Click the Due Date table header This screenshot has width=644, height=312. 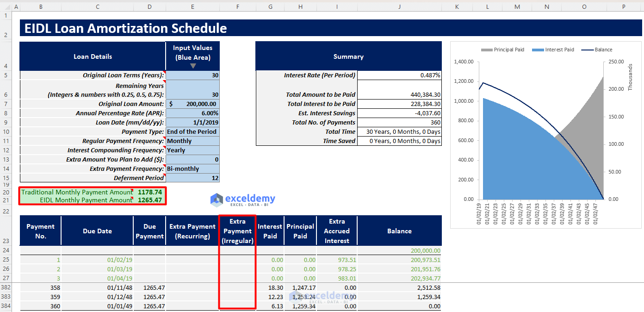97,231
